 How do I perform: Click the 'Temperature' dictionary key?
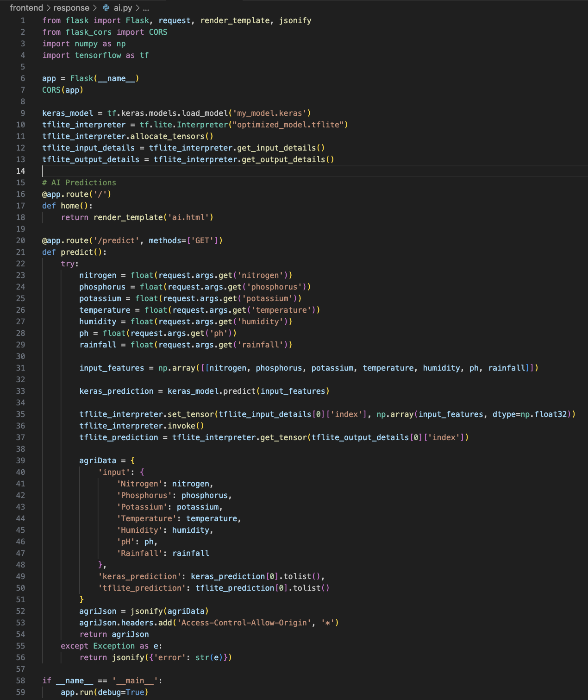click(146, 518)
